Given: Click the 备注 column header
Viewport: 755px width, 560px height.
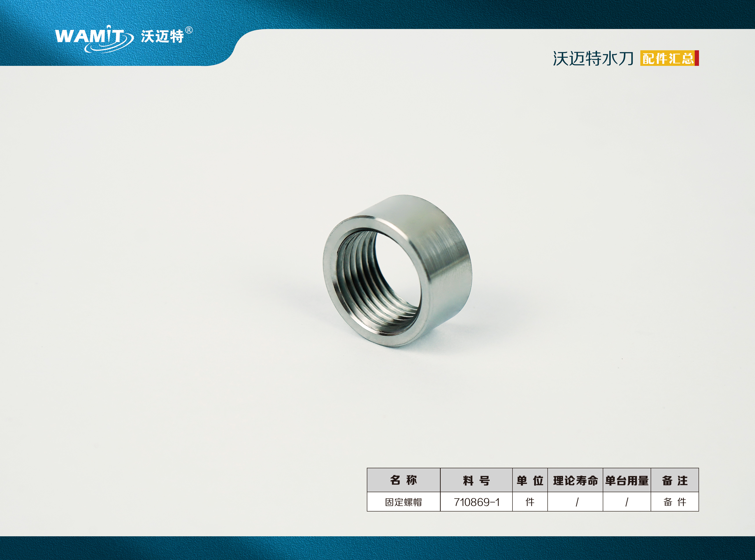Looking at the screenshot, I should [675, 480].
